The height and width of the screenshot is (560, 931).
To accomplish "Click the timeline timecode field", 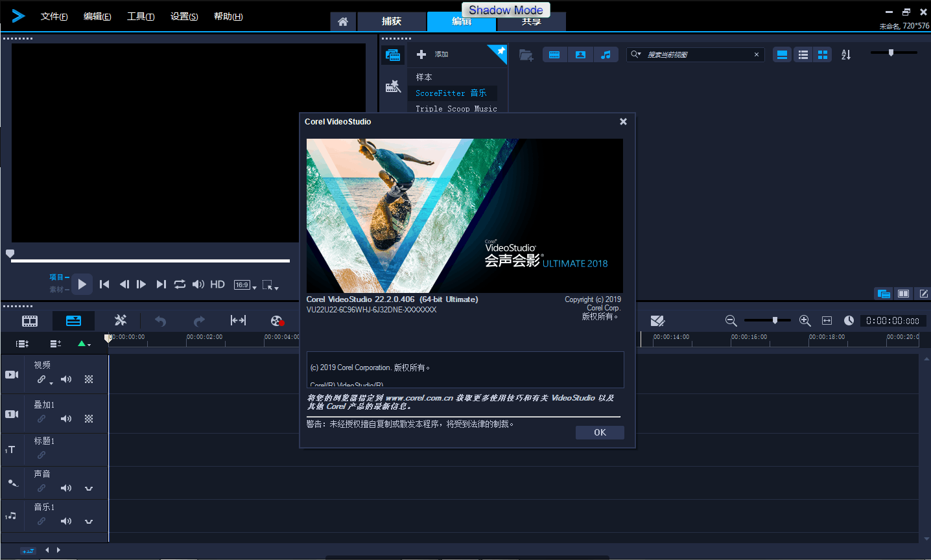I will tap(893, 321).
